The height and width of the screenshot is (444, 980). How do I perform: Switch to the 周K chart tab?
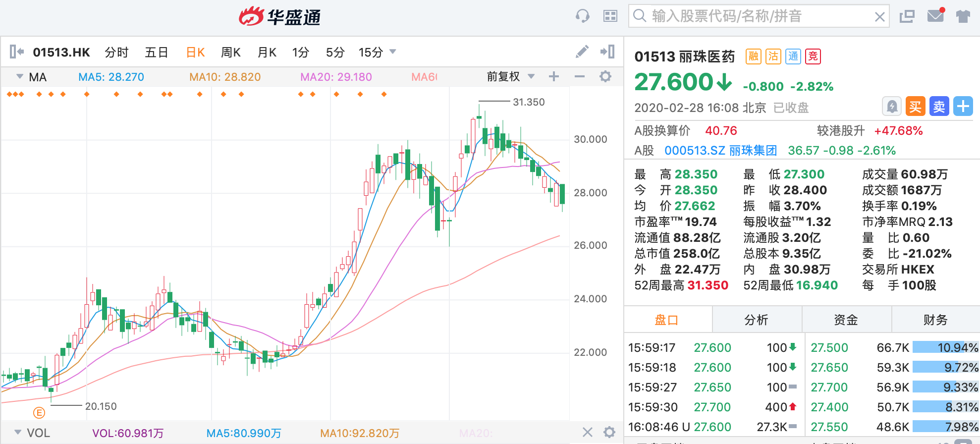pos(230,53)
